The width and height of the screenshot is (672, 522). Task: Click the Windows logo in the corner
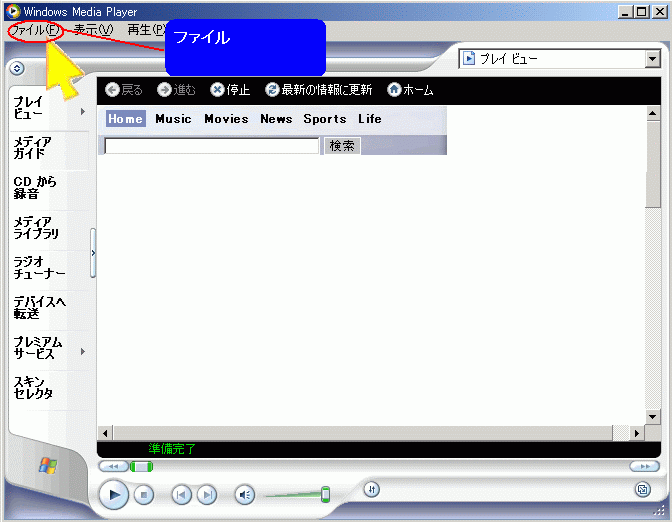click(x=48, y=465)
